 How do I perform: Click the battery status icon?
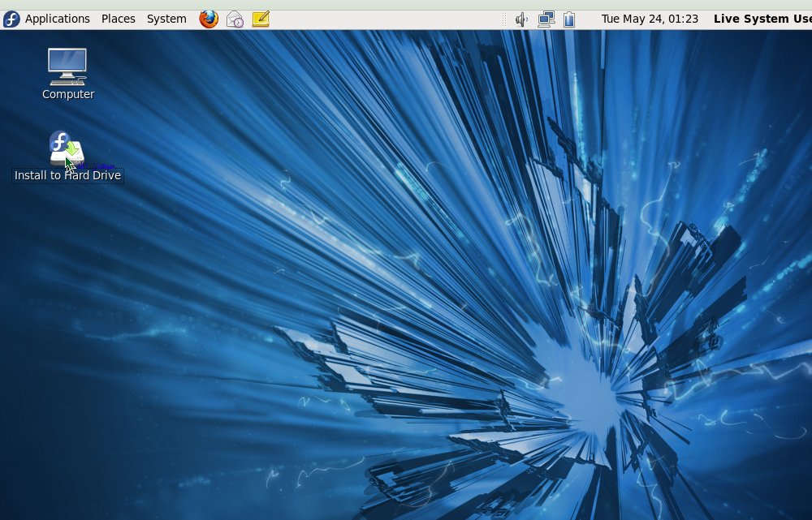pyautogui.click(x=569, y=19)
